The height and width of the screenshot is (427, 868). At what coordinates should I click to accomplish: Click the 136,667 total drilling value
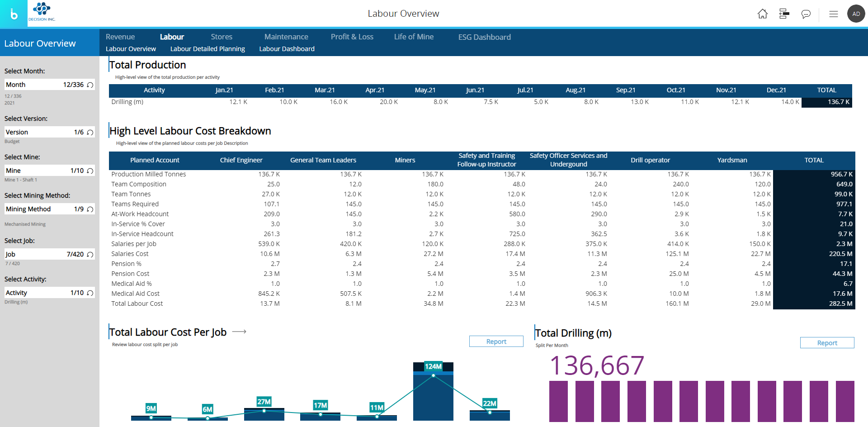click(597, 365)
